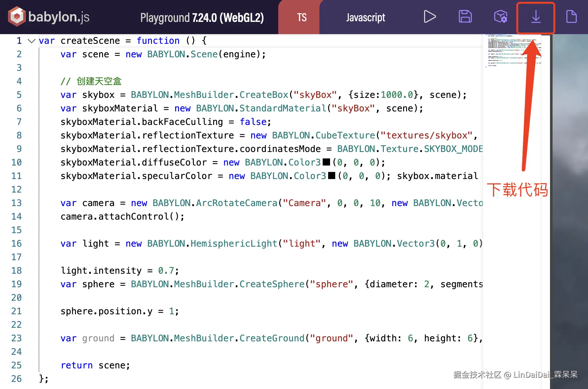Screen dimensions: 588x389
Task: Click the Playground 7.24.0 (WebGL2) version title
Action: click(x=202, y=18)
